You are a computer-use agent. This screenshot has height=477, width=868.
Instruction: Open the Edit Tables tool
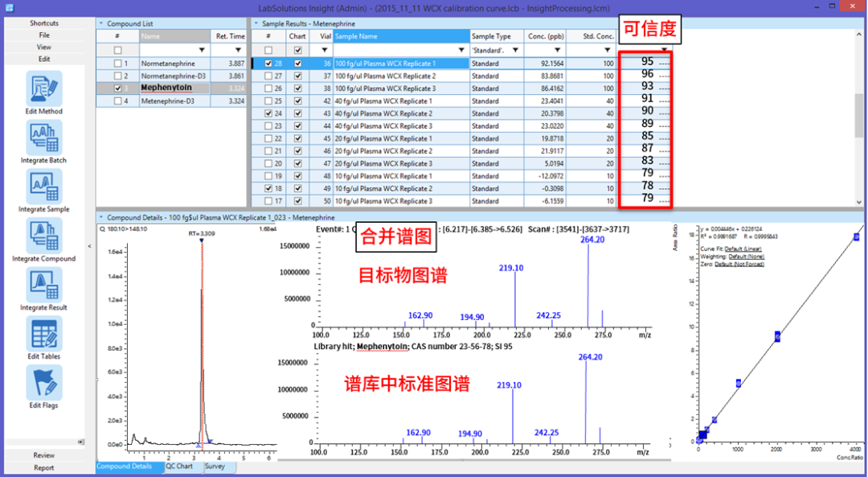click(x=43, y=333)
